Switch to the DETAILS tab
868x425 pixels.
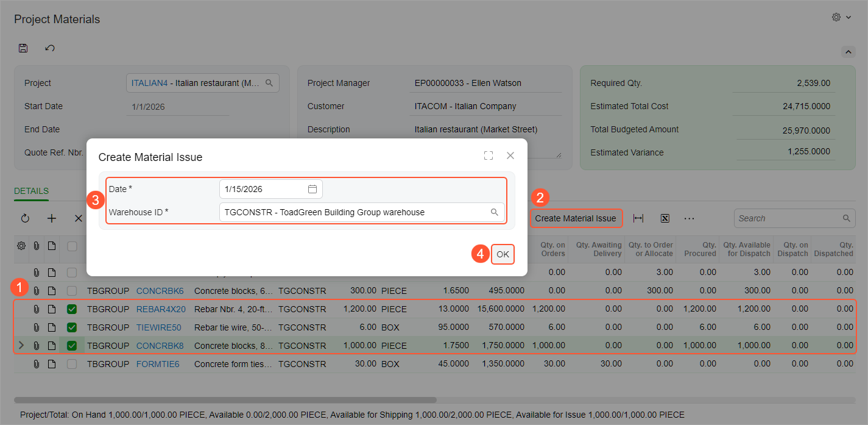coord(31,191)
